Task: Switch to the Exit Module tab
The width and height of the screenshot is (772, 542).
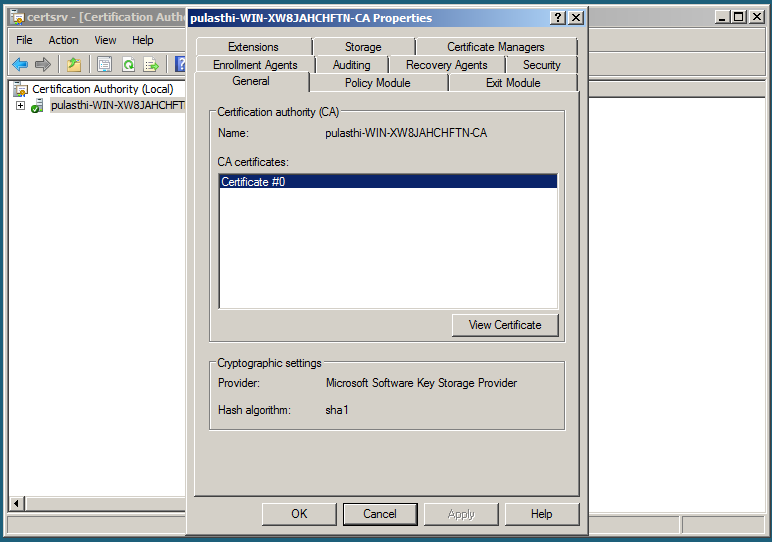Action: tap(513, 83)
